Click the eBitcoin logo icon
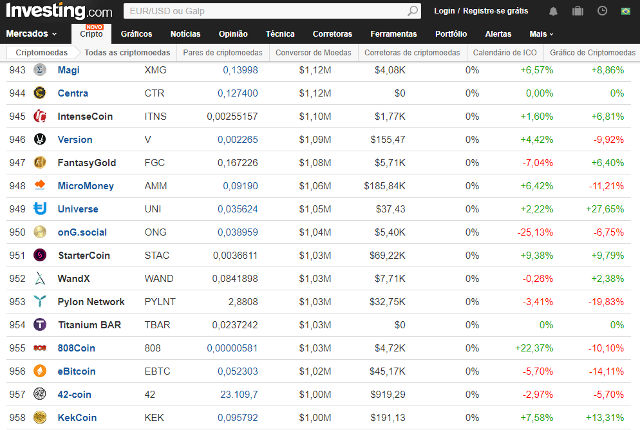The image size is (640, 430). point(40,371)
